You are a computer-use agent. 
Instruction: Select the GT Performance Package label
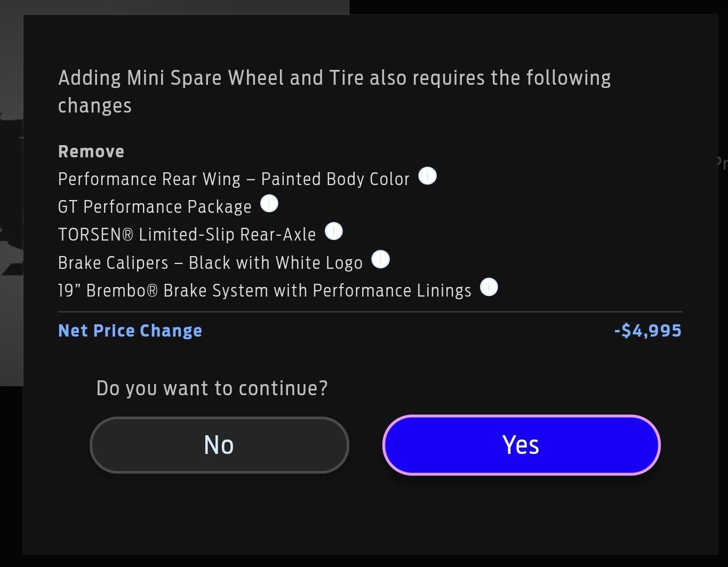[155, 207]
